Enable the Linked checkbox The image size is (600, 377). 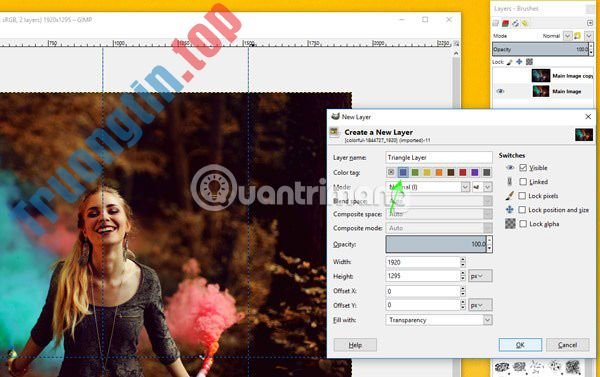pos(523,182)
